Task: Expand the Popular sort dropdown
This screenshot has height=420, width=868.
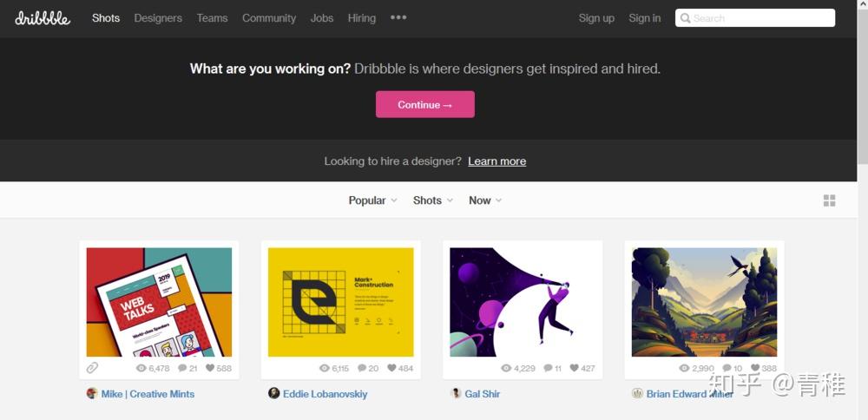Action: click(x=372, y=200)
